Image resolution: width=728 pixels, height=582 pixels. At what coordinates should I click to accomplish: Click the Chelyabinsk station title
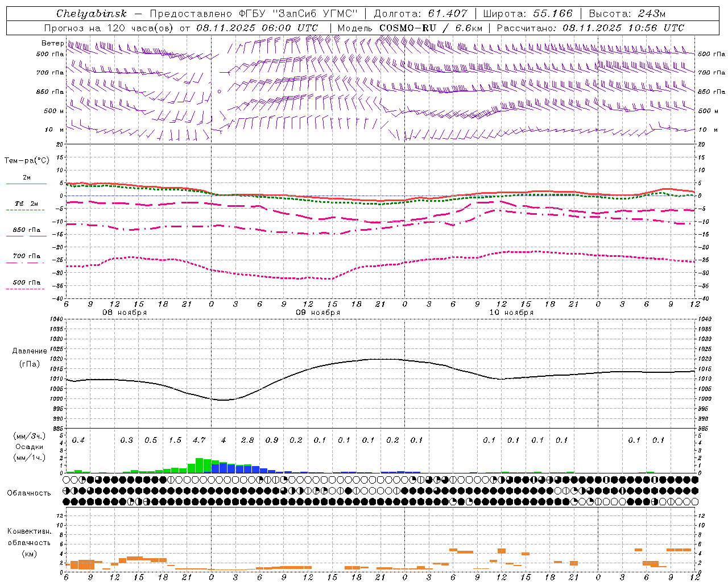(x=91, y=14)
